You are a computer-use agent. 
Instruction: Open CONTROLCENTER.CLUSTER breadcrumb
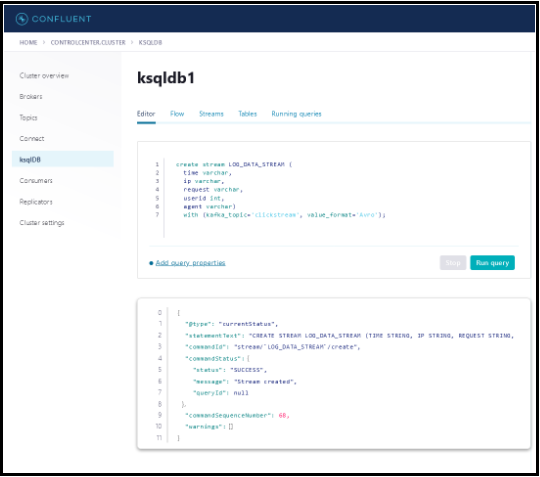point(88,42)
